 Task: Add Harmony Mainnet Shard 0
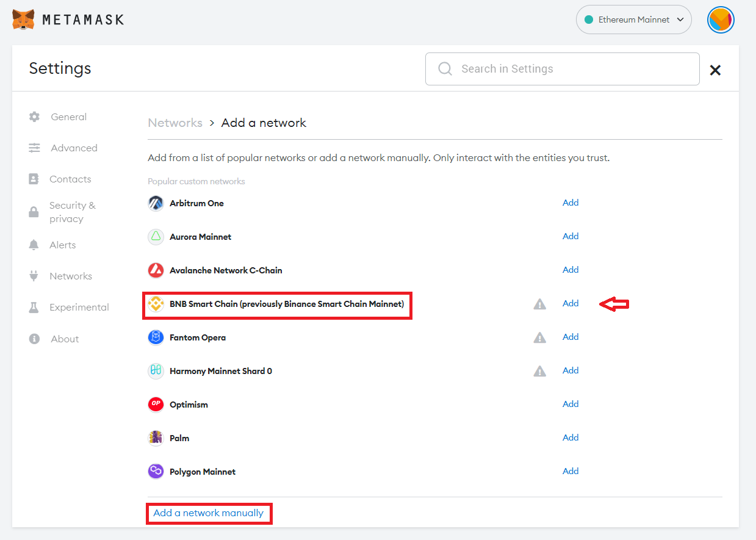571,370
